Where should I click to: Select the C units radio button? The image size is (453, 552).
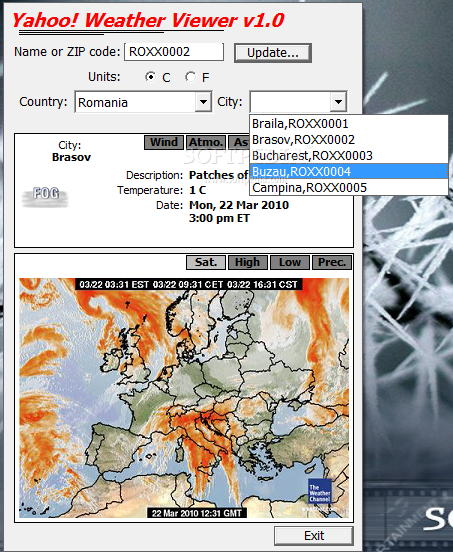coord(151,77)
